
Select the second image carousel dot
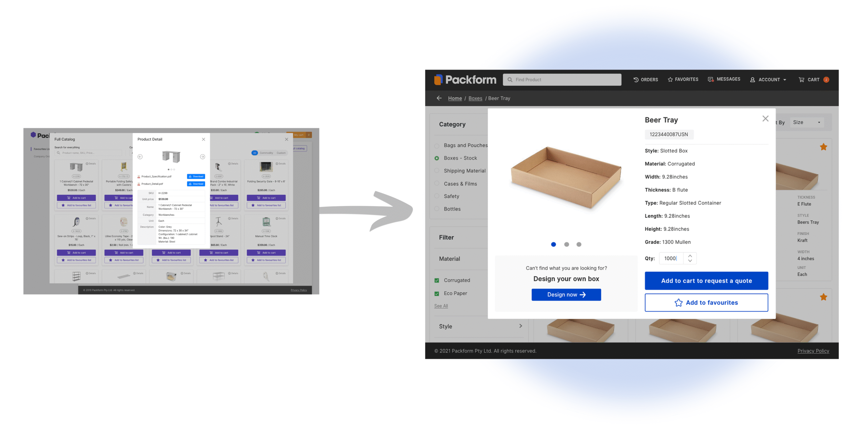click(566, 244)
